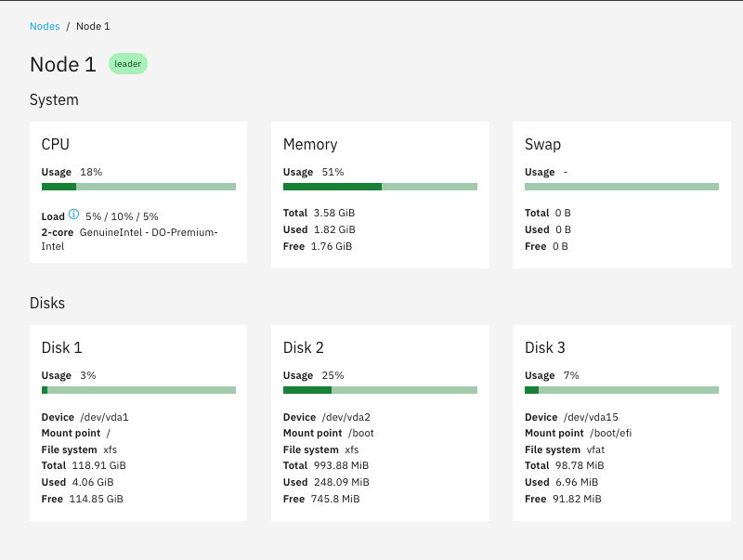This screenshot has height=560, width=743.
Task: Click the Memory usage progress bar
Action: pyautogui.click(x=380, y=187)
